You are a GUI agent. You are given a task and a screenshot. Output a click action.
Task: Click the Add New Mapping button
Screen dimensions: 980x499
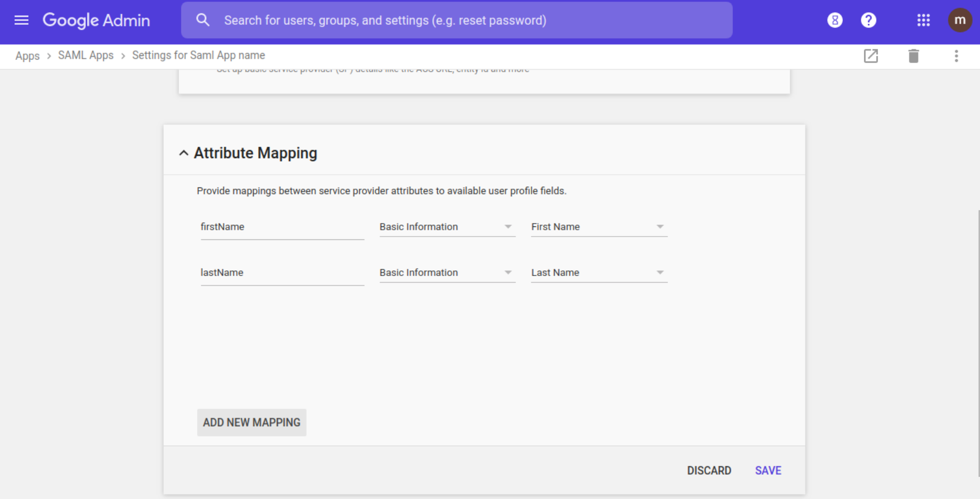pos(251,422)
